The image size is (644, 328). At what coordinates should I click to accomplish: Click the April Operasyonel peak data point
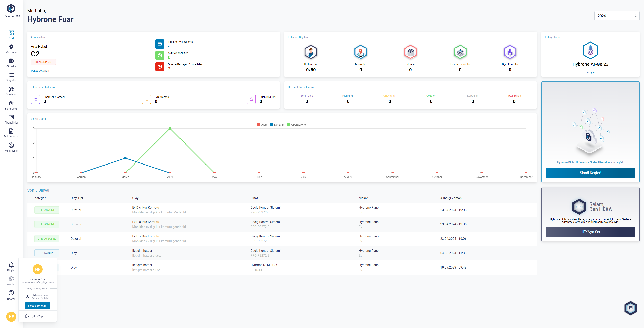(170, 128)
